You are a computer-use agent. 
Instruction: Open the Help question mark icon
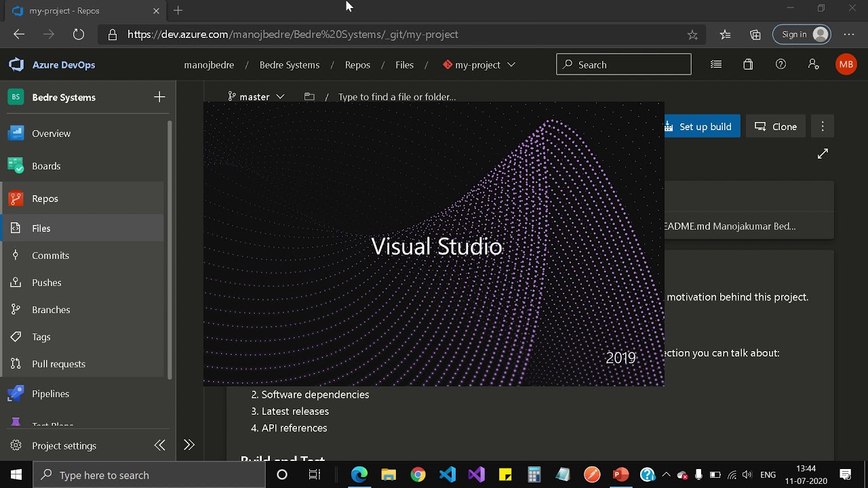tap(781, 64)
